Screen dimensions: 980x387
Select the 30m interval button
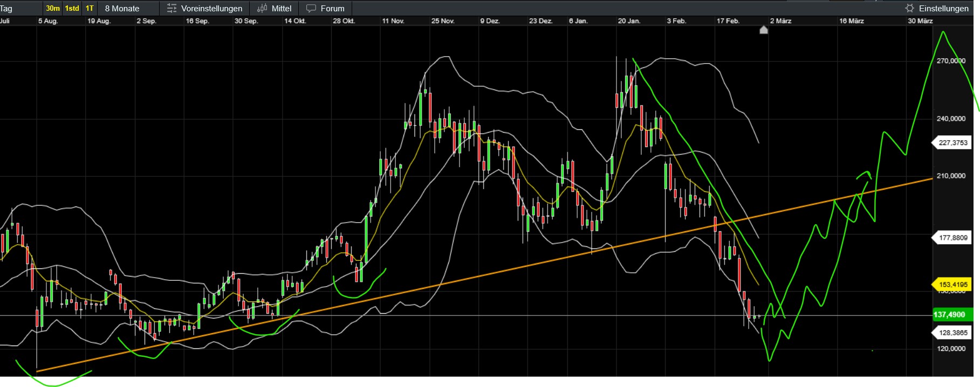point(53,8)
